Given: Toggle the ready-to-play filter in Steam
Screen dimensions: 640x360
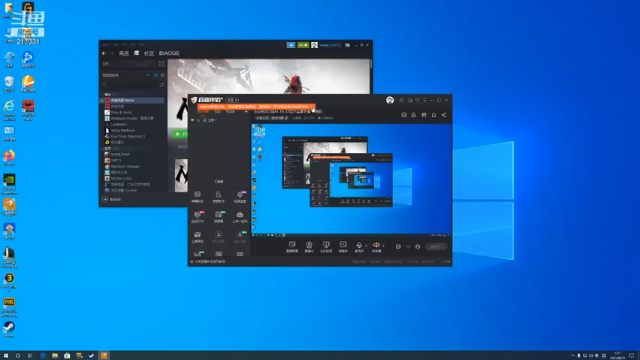Looking at the screenshot, I should point(162,76).
